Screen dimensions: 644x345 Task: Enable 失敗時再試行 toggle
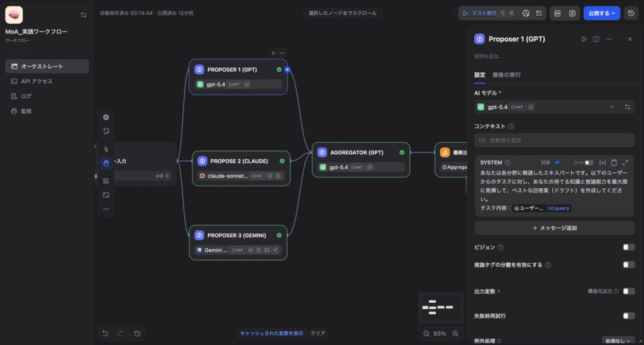pos(628,316)
